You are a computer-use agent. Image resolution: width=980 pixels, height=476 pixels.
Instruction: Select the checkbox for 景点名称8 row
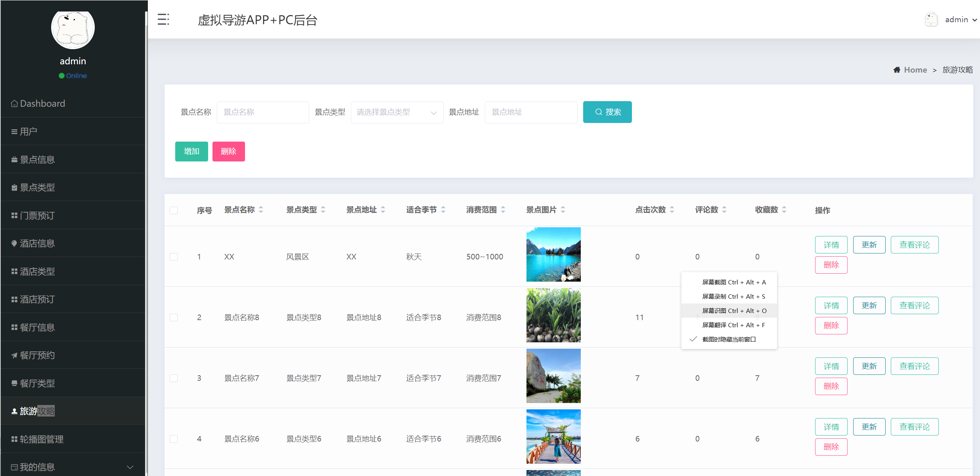tap(174, 317)
